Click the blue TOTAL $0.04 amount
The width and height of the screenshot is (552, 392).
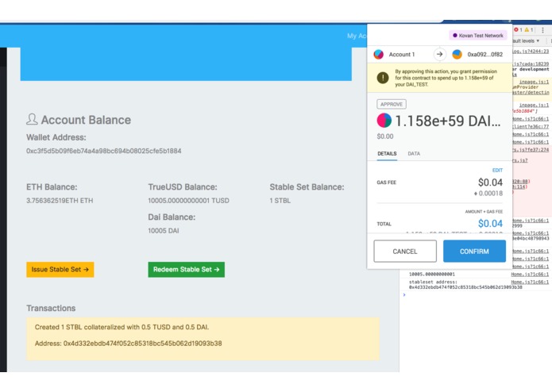pyautogui.click(x=490, y=224)
